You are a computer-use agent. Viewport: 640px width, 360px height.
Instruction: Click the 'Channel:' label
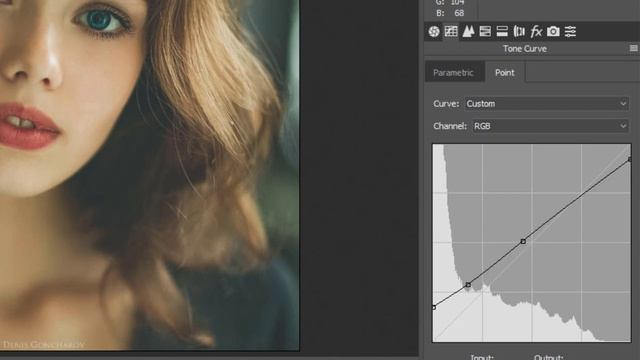pyautogui.click(x=450, y=126)
